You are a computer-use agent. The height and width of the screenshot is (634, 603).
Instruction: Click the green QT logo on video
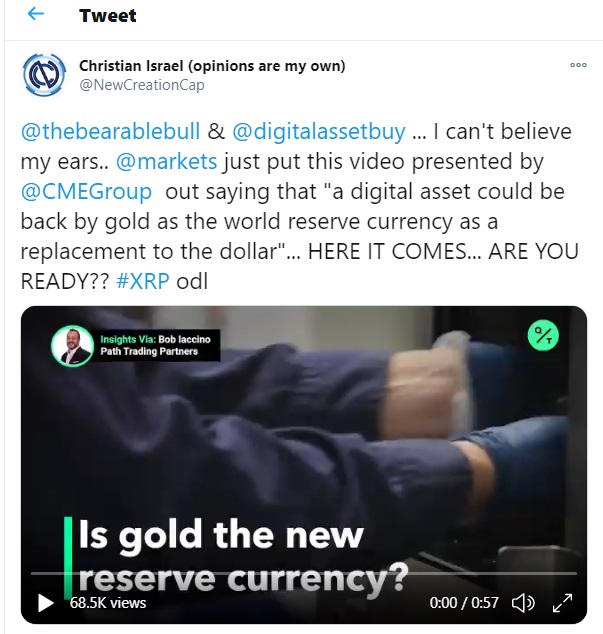coord(543,336)
